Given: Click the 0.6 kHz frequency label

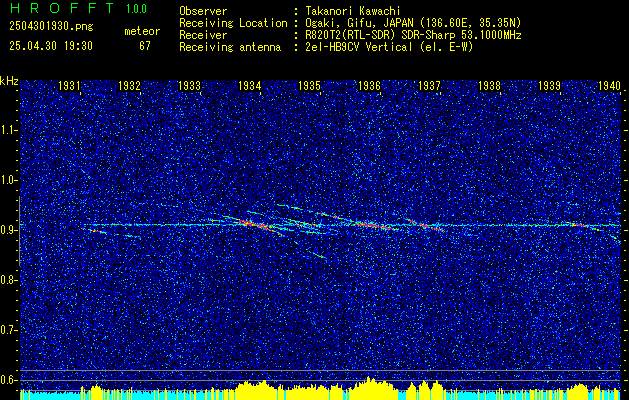Looking at the screenshot, I should [x=9, y=380].
